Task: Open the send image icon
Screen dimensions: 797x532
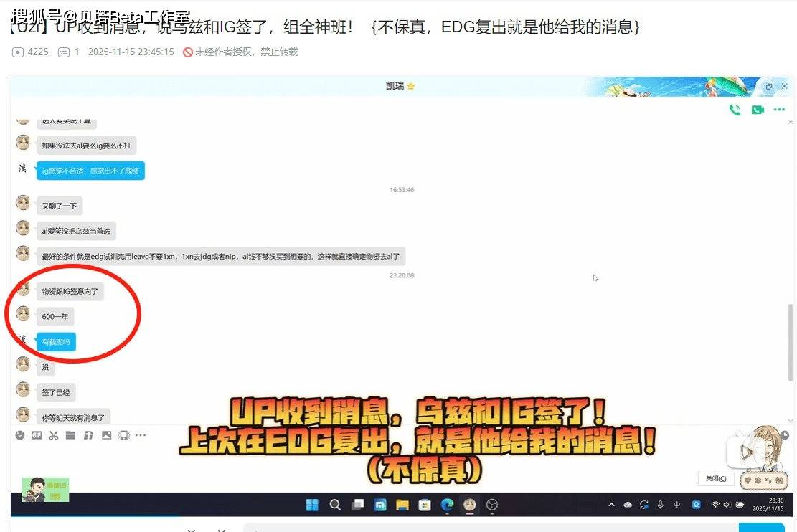Action: (x=106, y=435)
